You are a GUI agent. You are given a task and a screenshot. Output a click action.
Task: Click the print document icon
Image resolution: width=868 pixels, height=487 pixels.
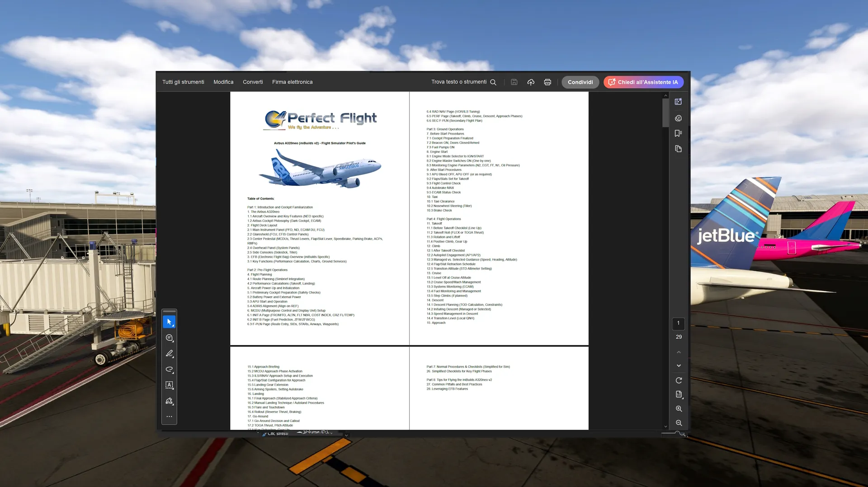point(547,82)
